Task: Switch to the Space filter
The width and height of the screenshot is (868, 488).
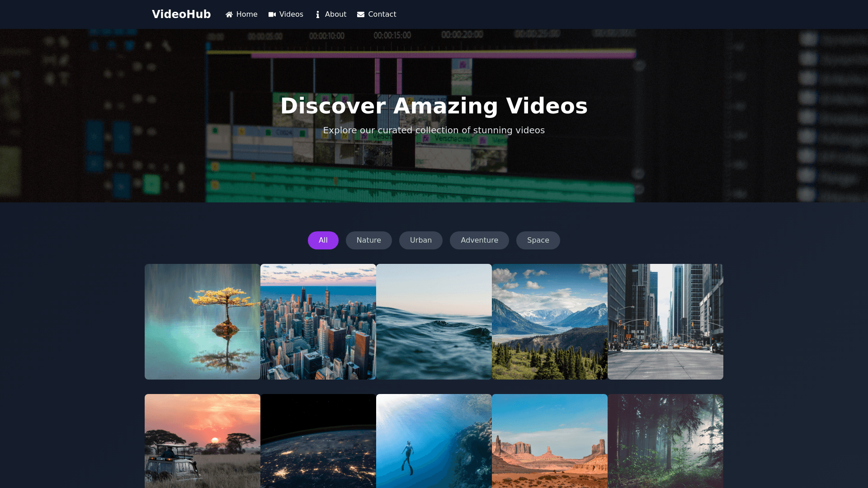Action: (538, 240)
